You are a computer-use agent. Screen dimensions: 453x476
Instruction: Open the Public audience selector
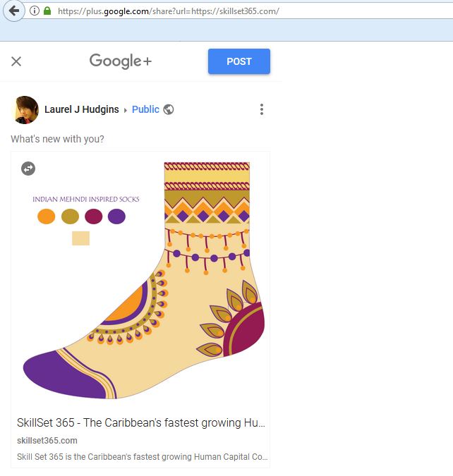click(145, 109)
